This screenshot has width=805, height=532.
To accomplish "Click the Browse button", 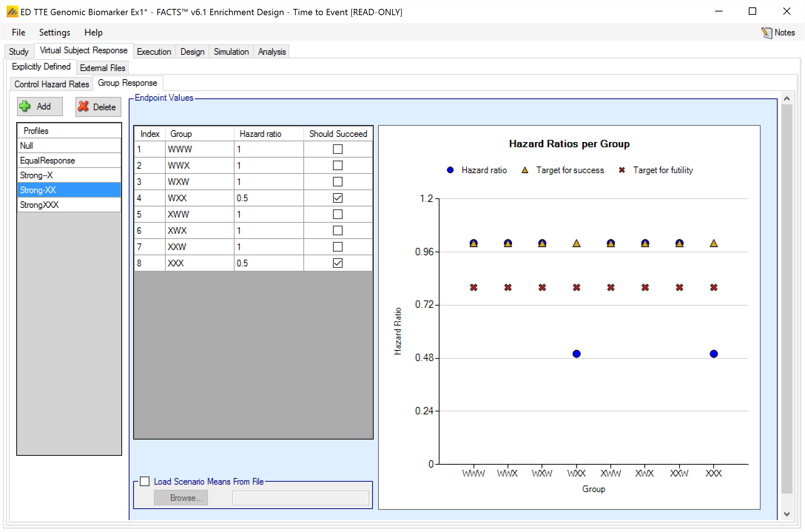I will coord(181,498).
